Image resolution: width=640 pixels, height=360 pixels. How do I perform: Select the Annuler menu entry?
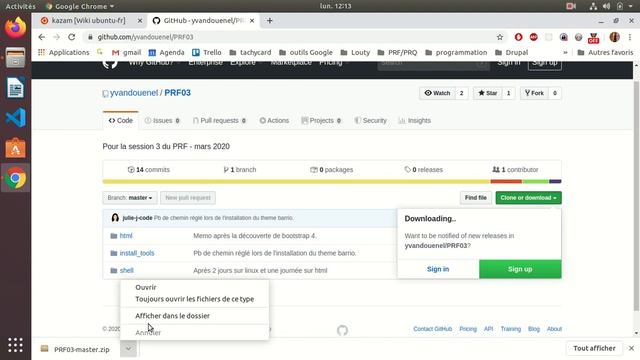coord(194,333)
